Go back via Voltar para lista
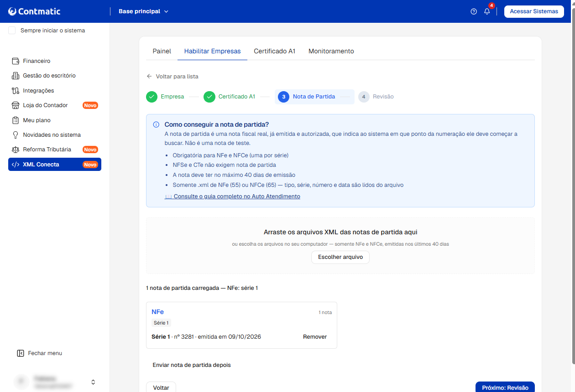The image size is (575, 392). coord(172,77)
